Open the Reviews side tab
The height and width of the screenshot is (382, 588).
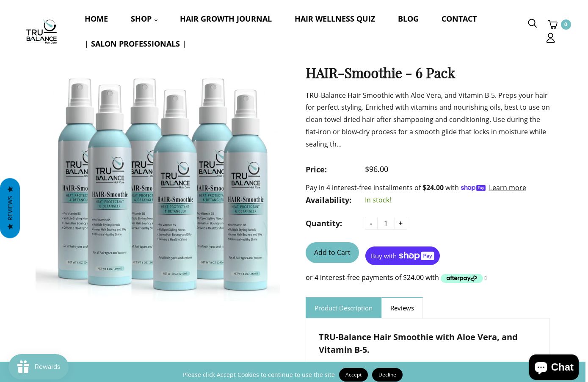coord(10,208)
